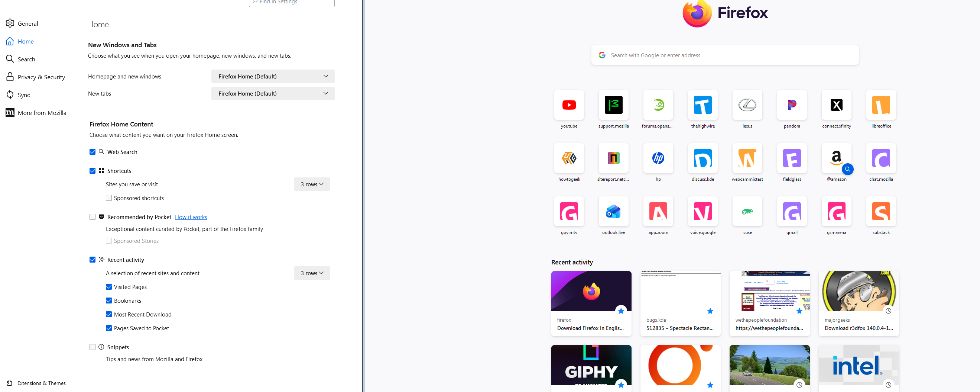
Task: Open the hp shortcut tile
Action: click(x=658, y=158)
